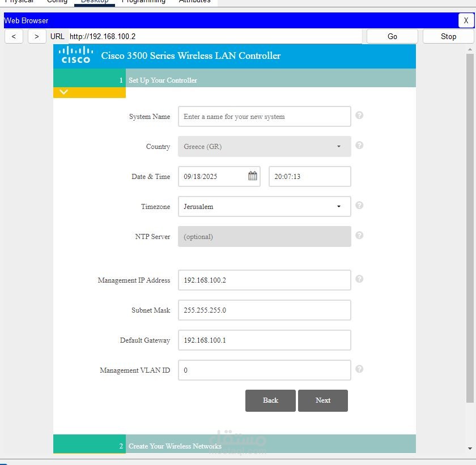Focus the time field showing 20:07:13
Viewport: 476px width, 465px height.
click(x=310, y=177)
